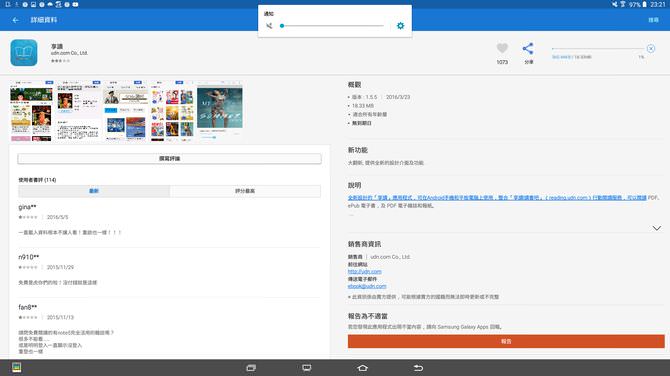Go to home screen via navigation bar
Viewport: 670px width, 376px height.
pyautogui.click(x=362, y=368)
